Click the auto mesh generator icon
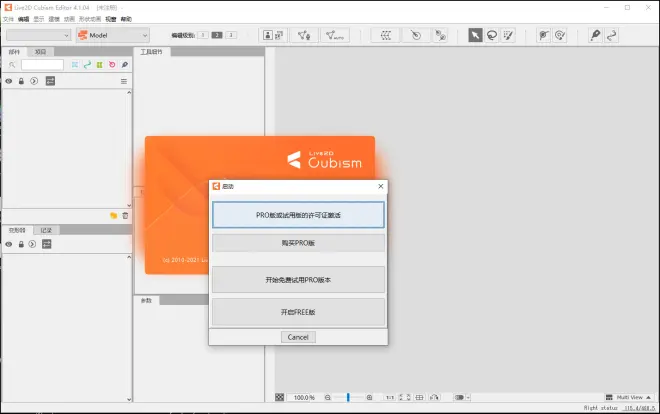660x414 pixels. point(335,35)
